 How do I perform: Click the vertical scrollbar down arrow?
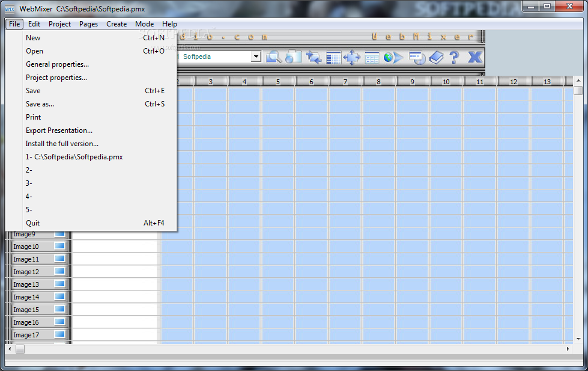[578, 339]
